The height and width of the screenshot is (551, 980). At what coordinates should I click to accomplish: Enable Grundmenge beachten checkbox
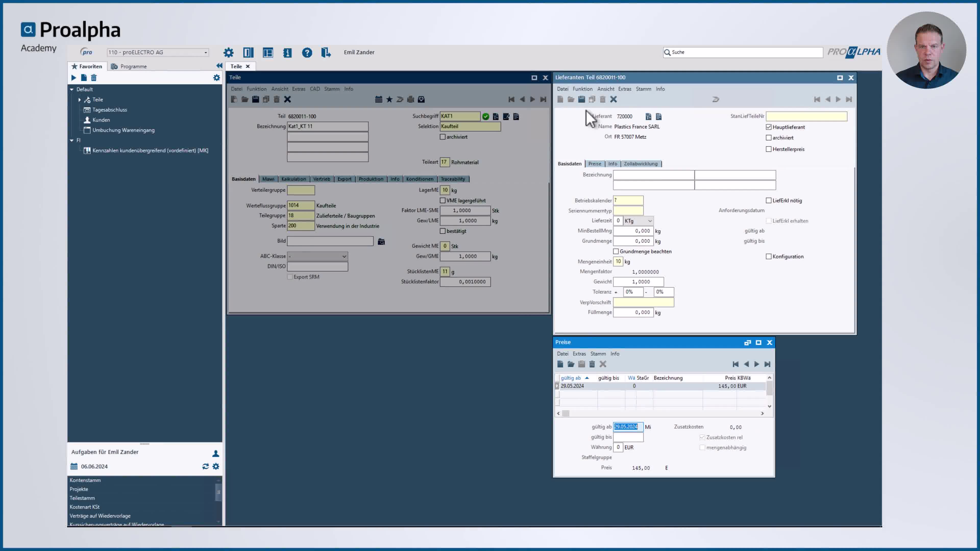616,251
